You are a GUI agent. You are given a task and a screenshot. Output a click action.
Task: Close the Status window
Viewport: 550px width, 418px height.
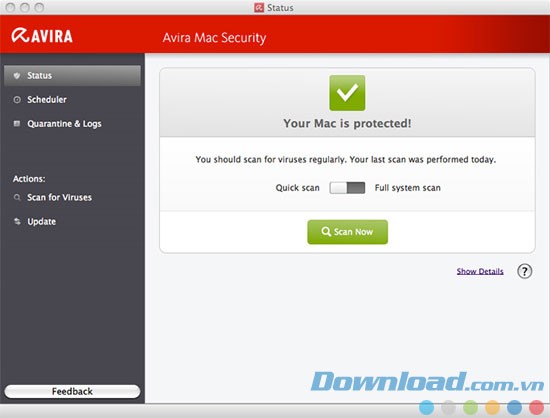coord(10,7)
